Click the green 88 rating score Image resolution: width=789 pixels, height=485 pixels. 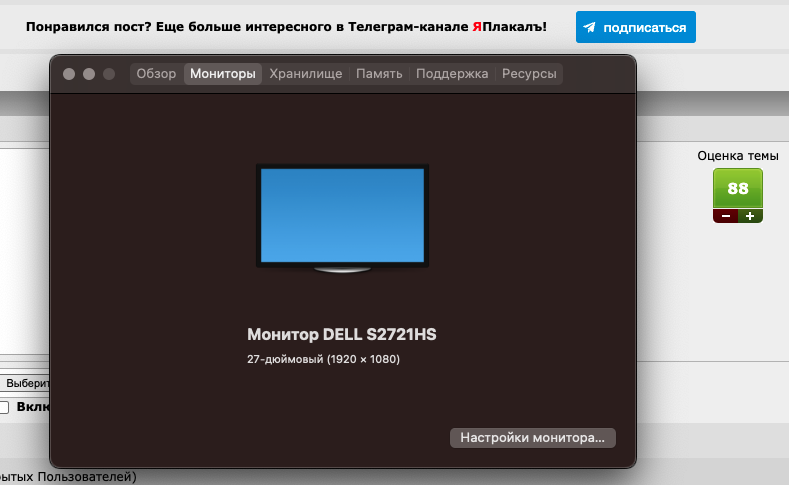[738, 189]
